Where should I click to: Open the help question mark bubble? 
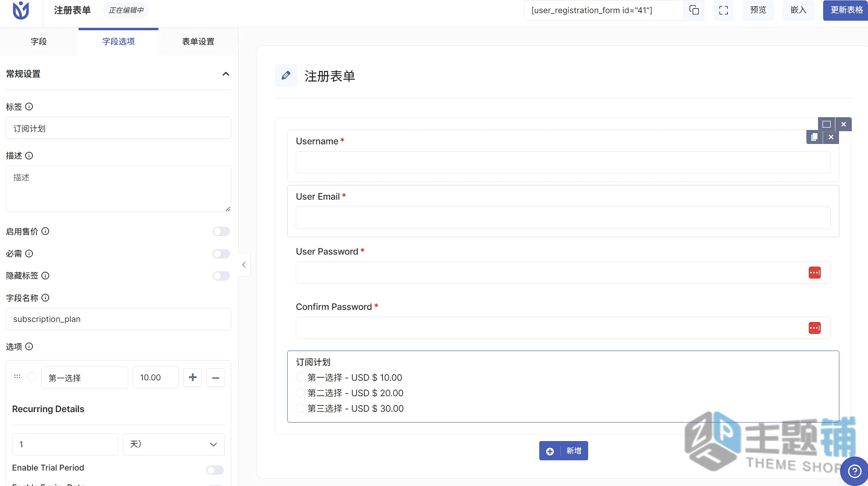854,471
